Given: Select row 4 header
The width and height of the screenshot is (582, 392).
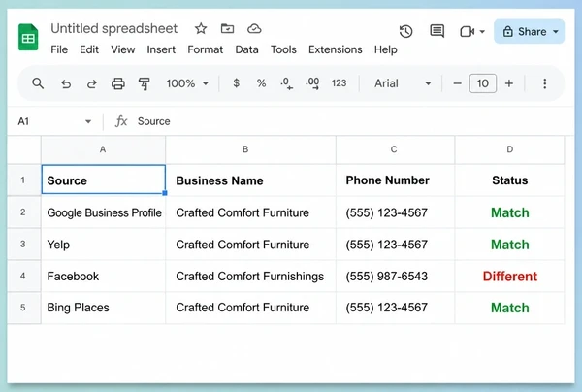Looking at the screenshot, I should tap(23, 276).
